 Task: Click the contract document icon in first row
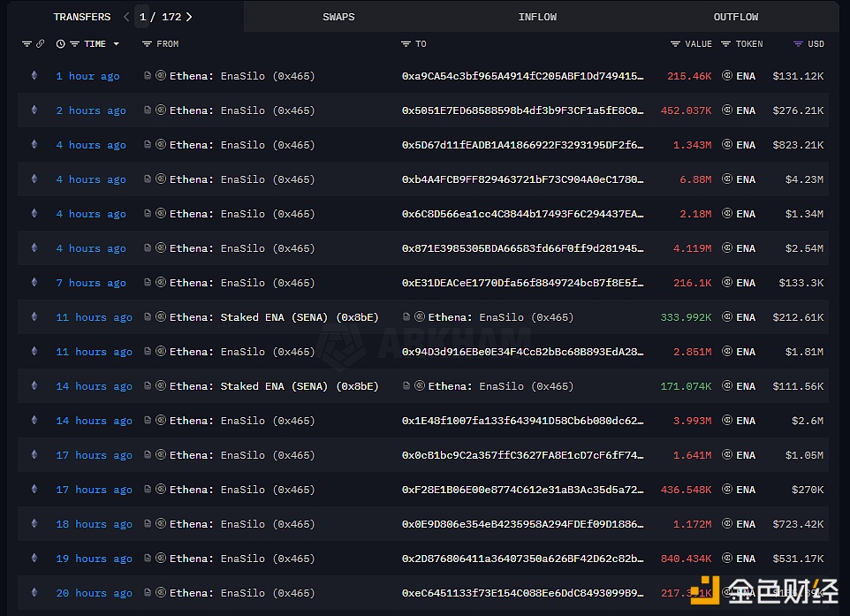[x=148, y=76]
